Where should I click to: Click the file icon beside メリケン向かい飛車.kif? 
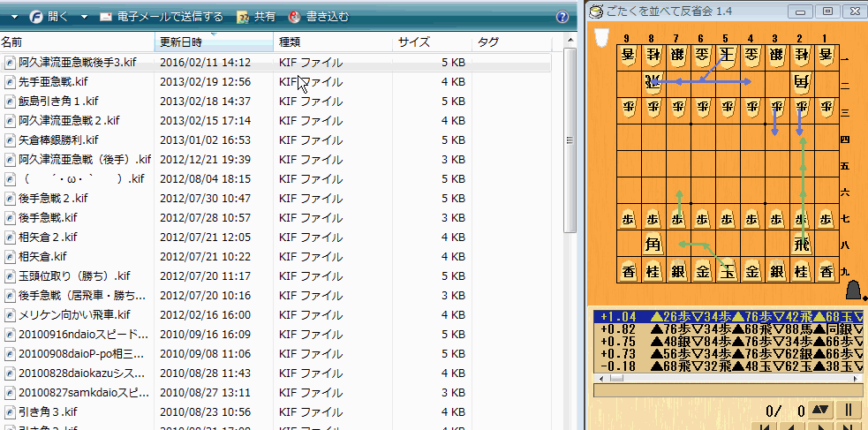tap(9, 315)
